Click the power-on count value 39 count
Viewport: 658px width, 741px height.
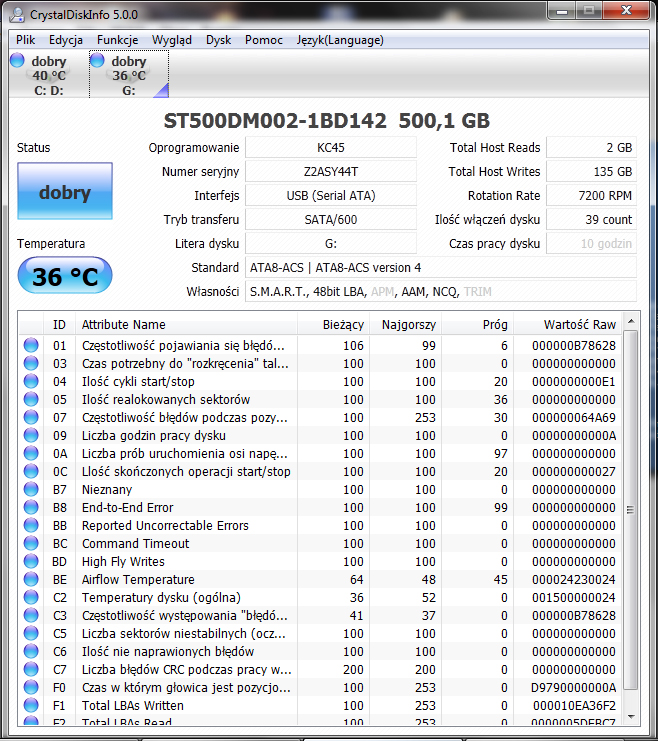591,220
